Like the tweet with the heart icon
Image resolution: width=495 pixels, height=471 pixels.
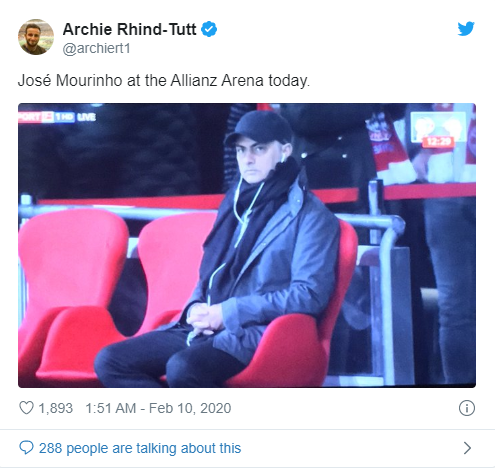click(x=26, y=408)
